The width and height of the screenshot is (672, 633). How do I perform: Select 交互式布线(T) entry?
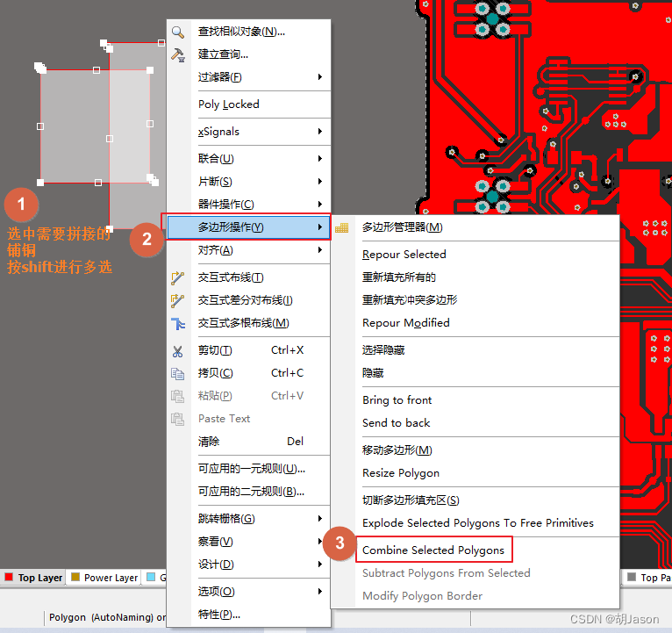[x=249, y=277]
